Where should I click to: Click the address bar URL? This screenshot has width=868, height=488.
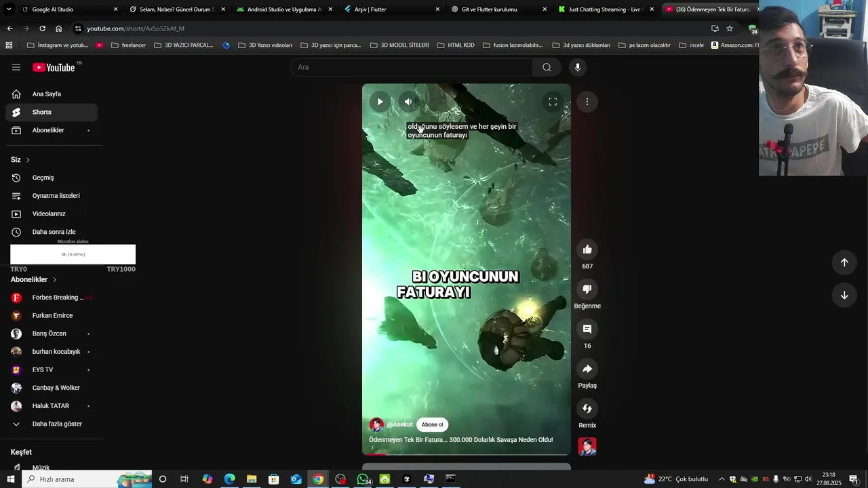tap(136, 28)
